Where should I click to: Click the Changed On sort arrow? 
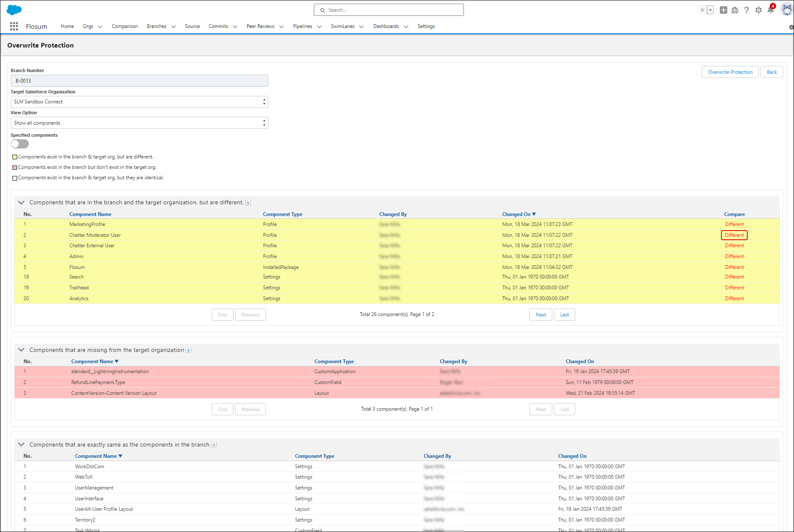(x=534, y=214)
